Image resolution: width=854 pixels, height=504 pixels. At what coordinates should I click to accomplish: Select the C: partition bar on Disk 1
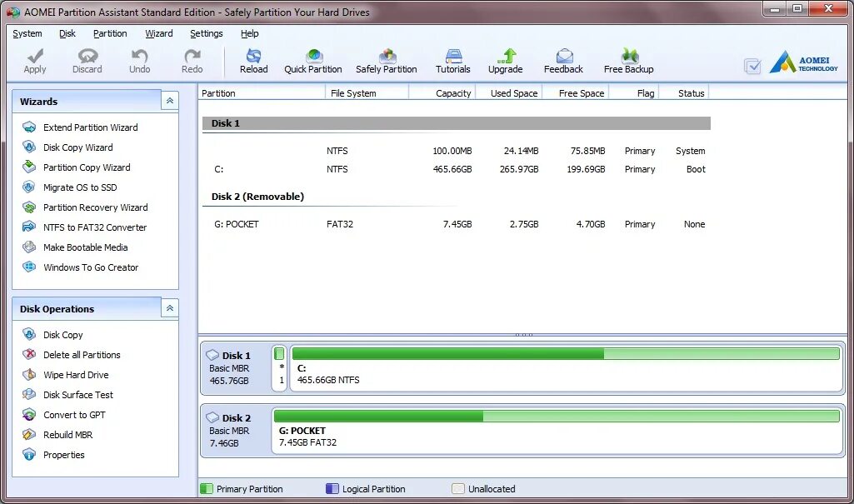[x=567, y=368]
